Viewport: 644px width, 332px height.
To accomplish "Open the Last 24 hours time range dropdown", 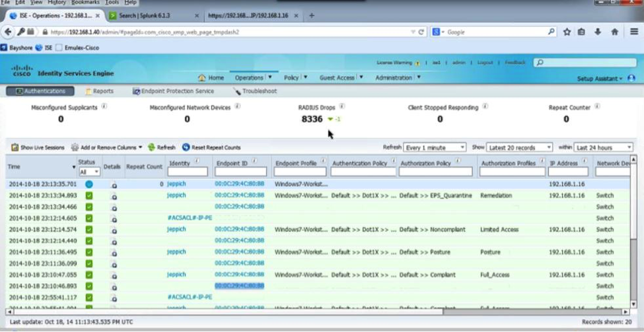I will click(x=603, y=147).
